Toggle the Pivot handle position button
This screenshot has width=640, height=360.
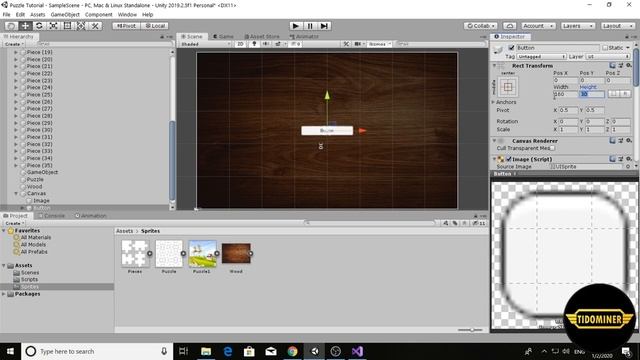127,26
